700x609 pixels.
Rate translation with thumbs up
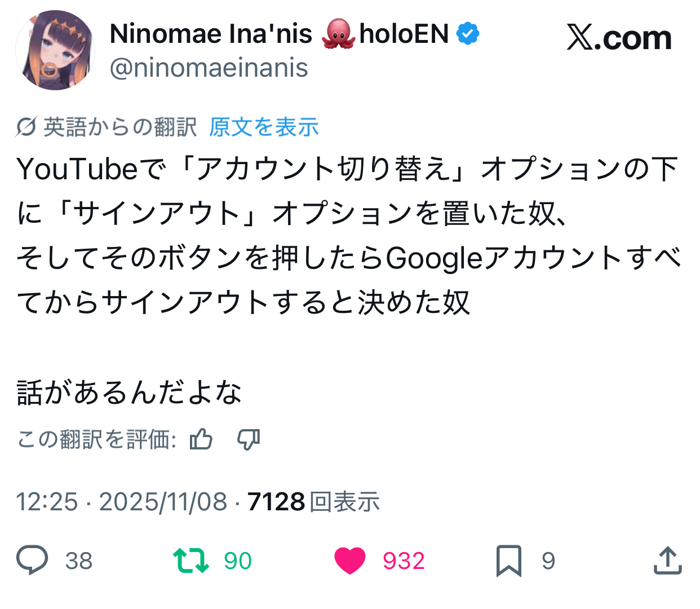pyautogui.click(x=201, y=439)
